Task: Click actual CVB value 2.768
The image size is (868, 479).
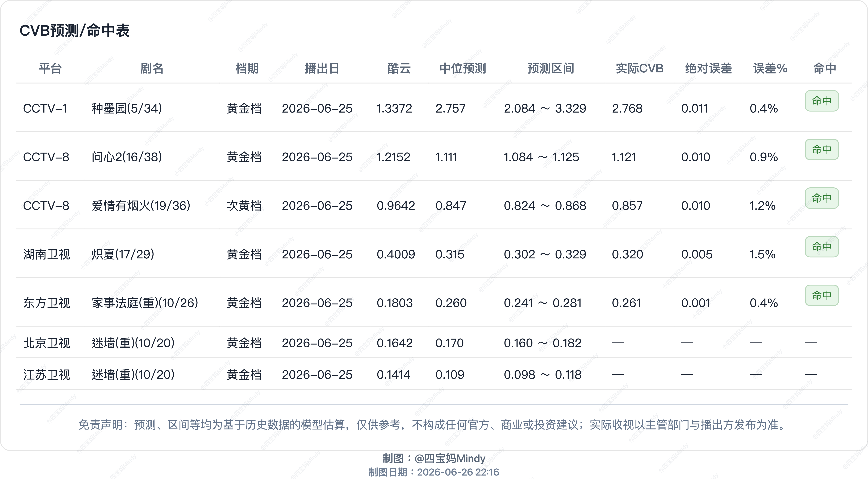Action: click(x=627, y=109)
